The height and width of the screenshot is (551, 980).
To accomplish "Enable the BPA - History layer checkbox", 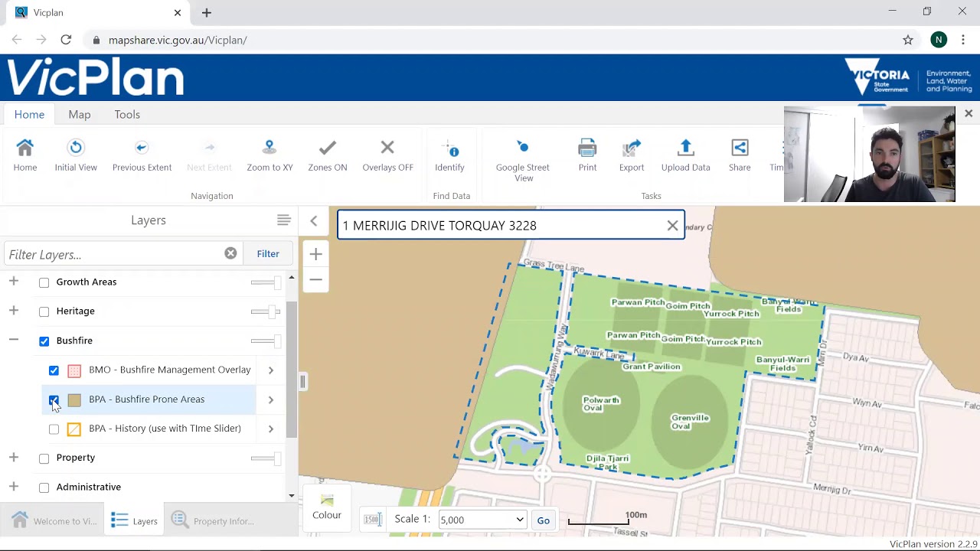I will tap(54, 429).
